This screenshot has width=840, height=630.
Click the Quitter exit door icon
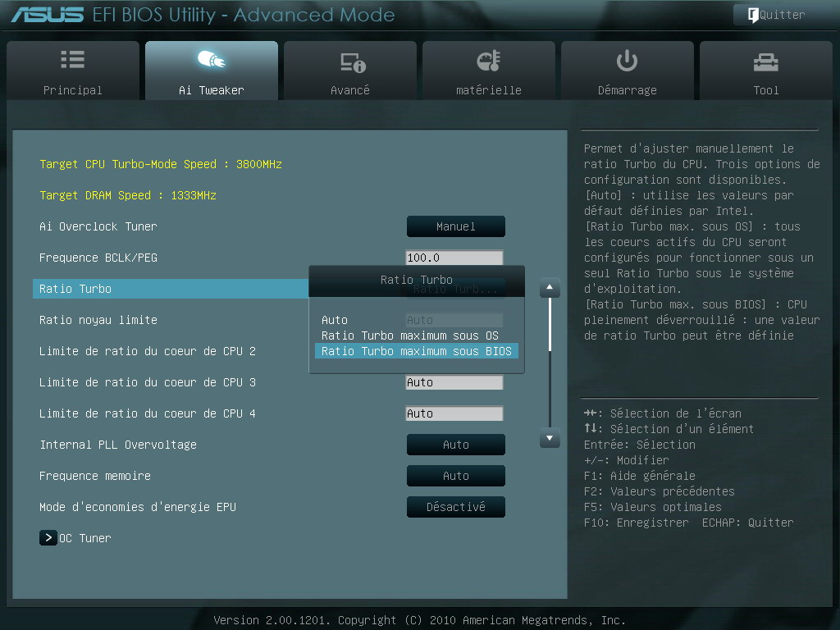click(x=753, y=15)
